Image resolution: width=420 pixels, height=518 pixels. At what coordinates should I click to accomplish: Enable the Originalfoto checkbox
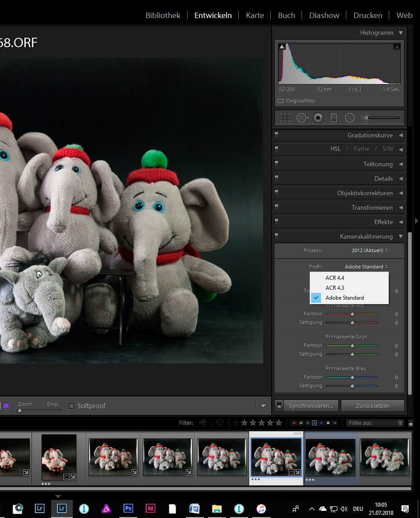(x=281, y=101)
